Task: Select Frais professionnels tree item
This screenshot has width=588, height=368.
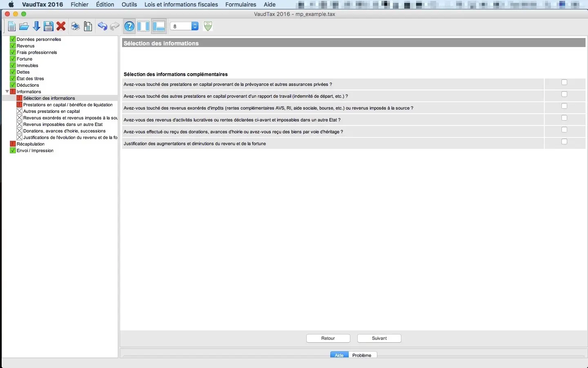Action: tap(37, 52)
